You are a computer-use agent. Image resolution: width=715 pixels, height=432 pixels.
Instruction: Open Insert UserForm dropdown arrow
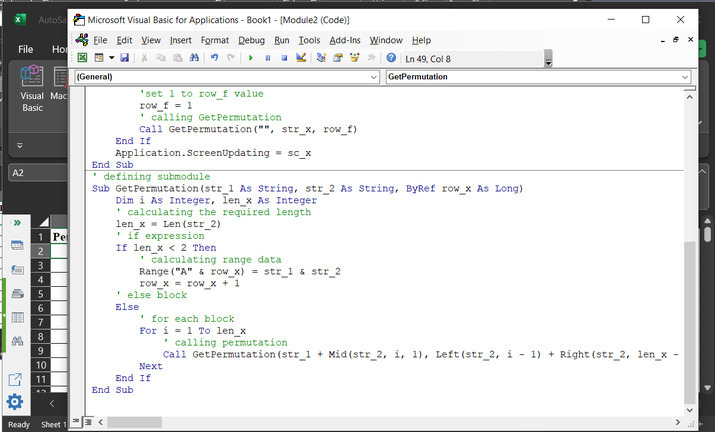(111, 58)
